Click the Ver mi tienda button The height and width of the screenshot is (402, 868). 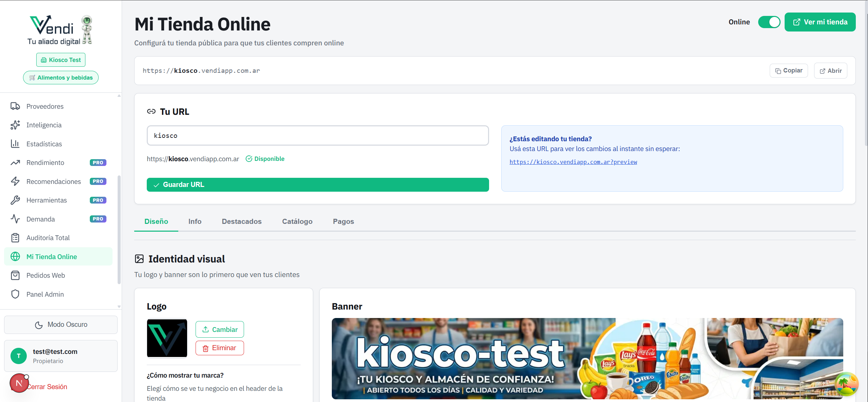coord(820,22)
